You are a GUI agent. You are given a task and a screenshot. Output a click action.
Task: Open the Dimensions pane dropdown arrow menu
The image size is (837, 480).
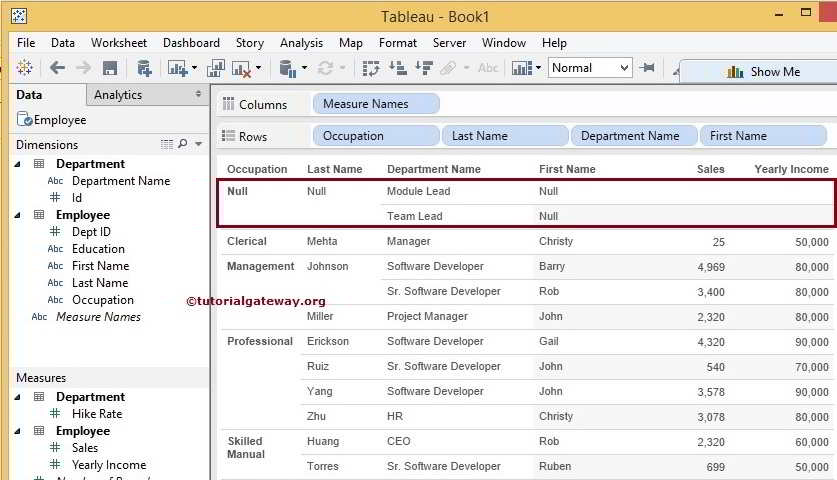[x=199, y=145]
